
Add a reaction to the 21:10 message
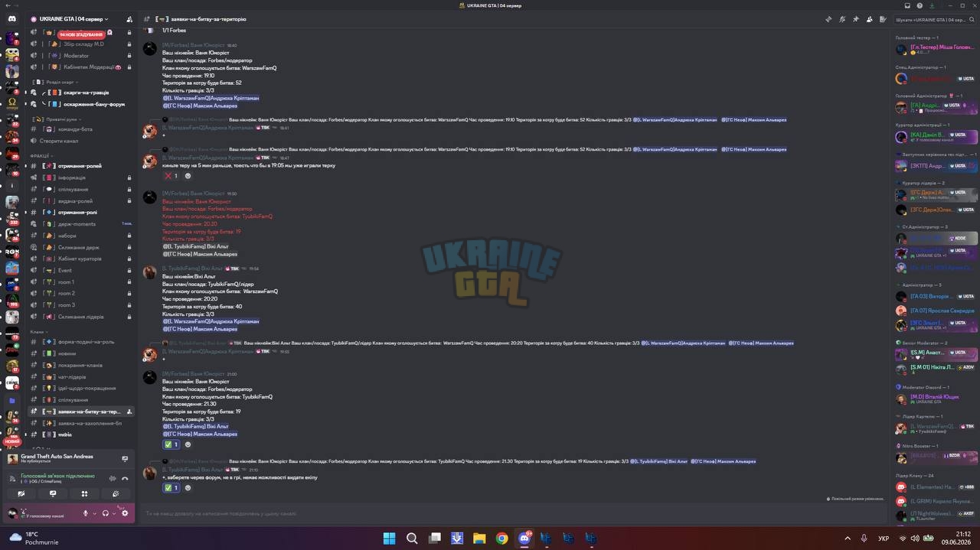click(188, 488)
